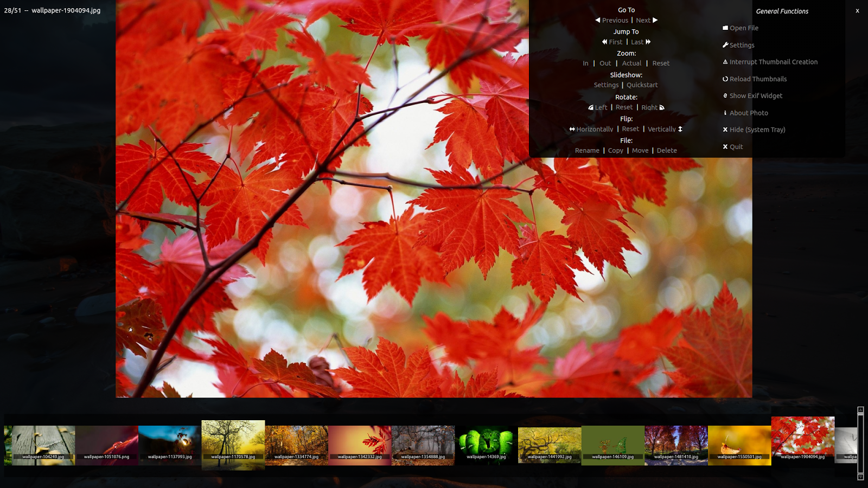Viewport: 868px width, 488px height.
Task: Click the Interrupt Thumbnail Creation warning icon
Action: point(726,62)
